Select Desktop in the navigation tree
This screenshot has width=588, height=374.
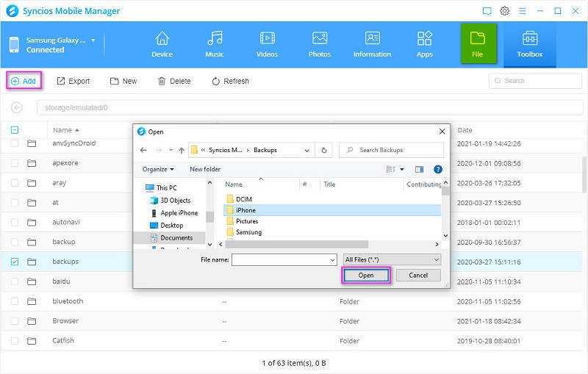[167, 226]
